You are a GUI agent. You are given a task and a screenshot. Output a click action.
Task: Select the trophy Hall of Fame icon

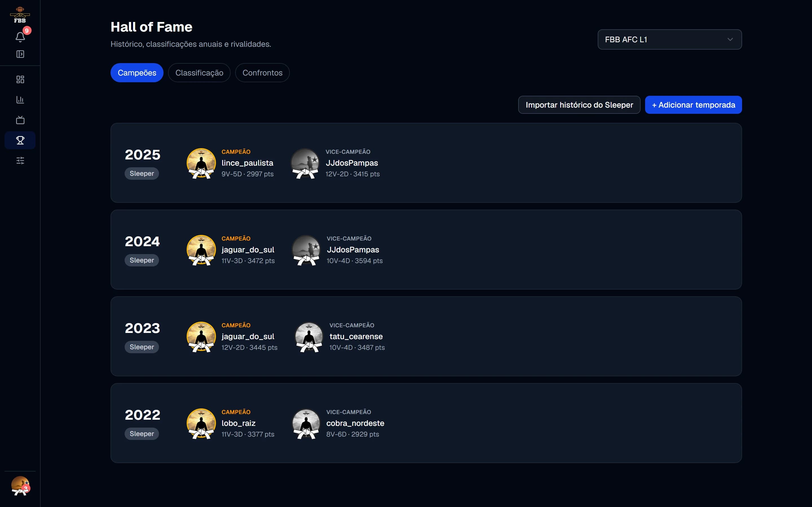click(20, 140)
